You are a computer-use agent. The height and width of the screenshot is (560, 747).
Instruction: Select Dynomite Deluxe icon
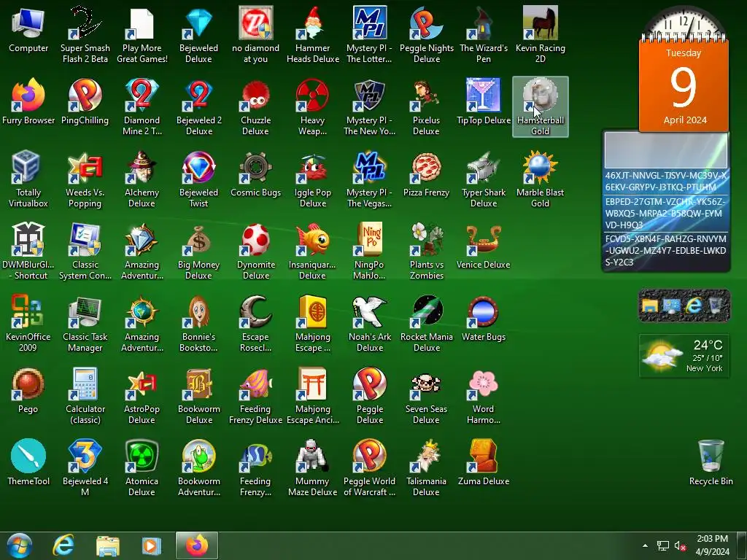(x=256, y=251)
